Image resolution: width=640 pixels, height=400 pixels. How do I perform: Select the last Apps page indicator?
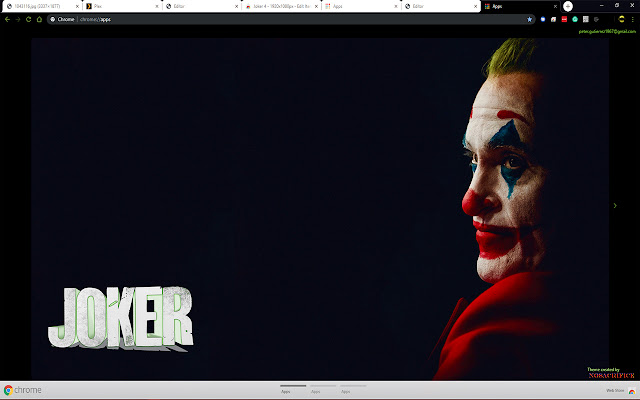click(x=353, y=389)
